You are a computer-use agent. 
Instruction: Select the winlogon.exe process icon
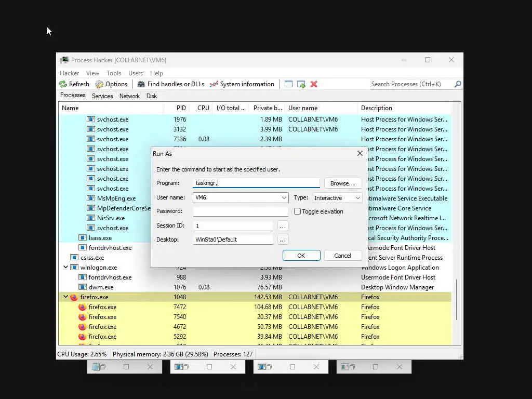pos(74,268)
